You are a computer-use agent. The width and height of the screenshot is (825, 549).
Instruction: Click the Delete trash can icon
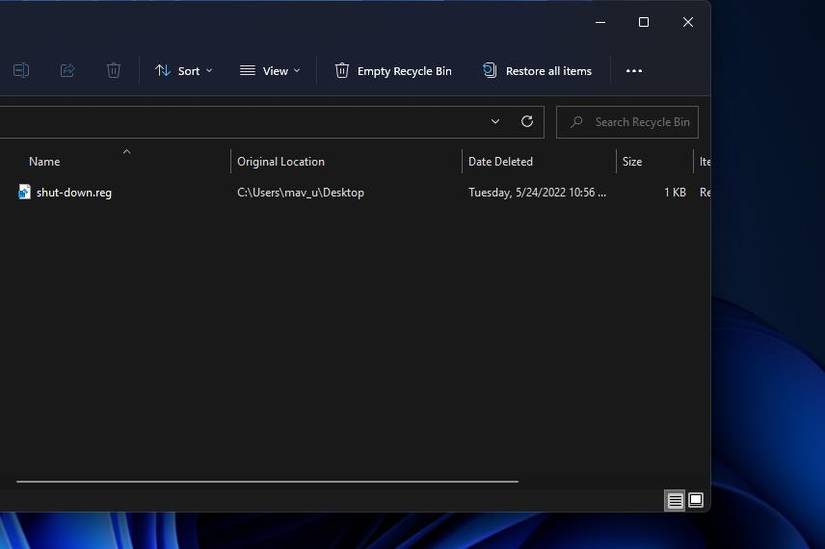coord(113,71)
